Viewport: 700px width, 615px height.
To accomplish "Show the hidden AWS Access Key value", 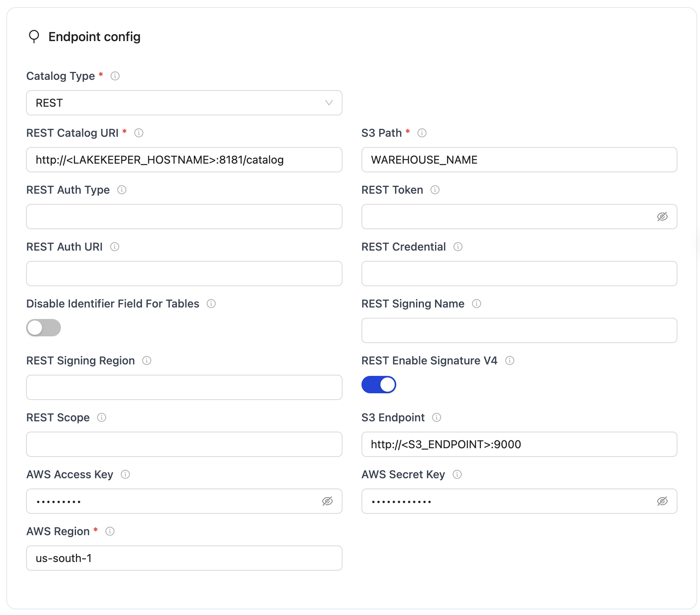I will [x=327, y=501].
